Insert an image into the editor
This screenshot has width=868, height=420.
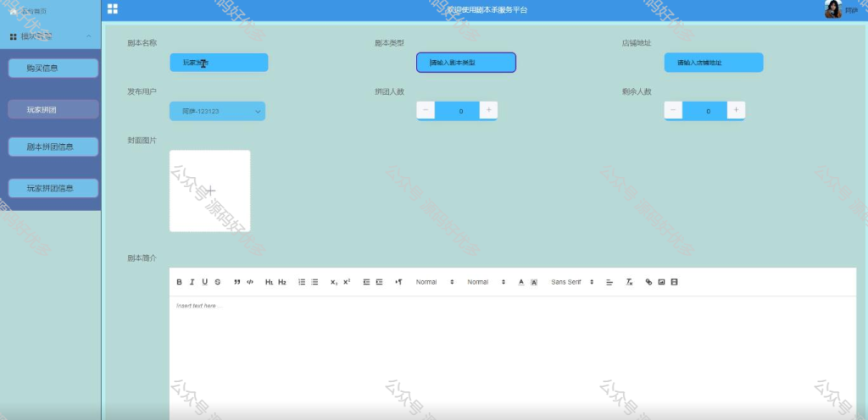[661, 282]
